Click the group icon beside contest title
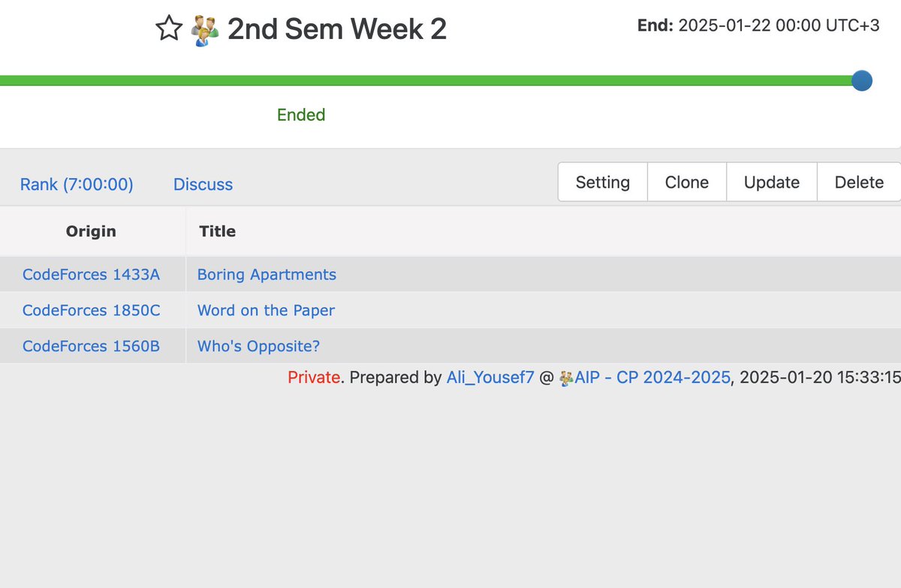This screenshot has height=588, width=901. tap(205, 31)
